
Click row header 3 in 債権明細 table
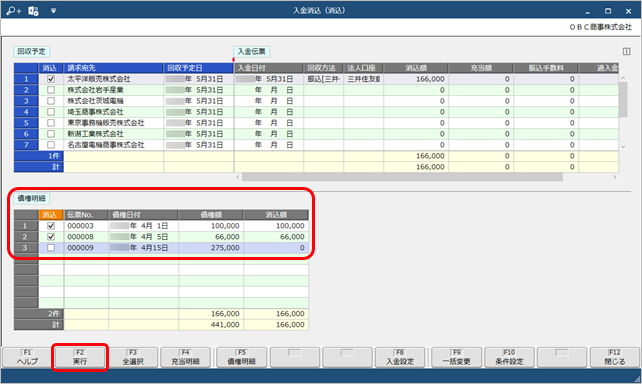(26, 248)
